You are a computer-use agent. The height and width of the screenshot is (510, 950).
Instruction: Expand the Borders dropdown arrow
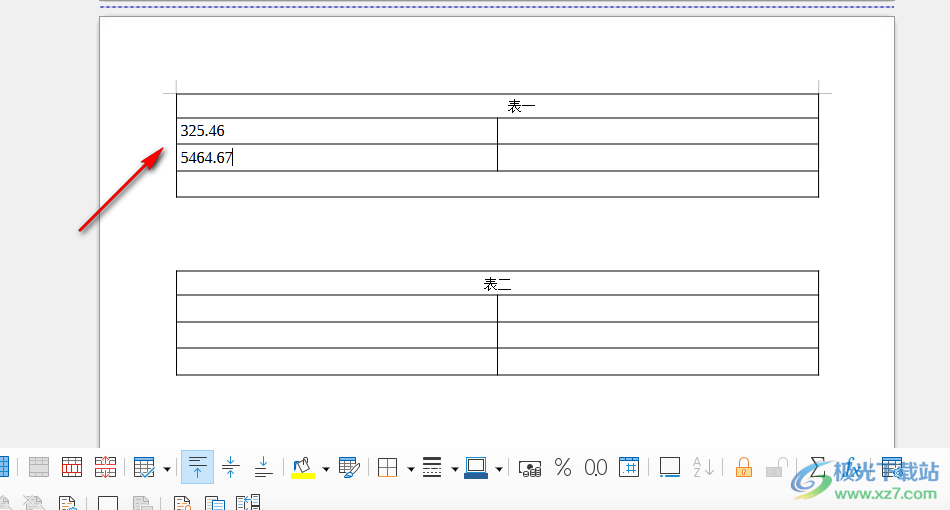point(410,469)
